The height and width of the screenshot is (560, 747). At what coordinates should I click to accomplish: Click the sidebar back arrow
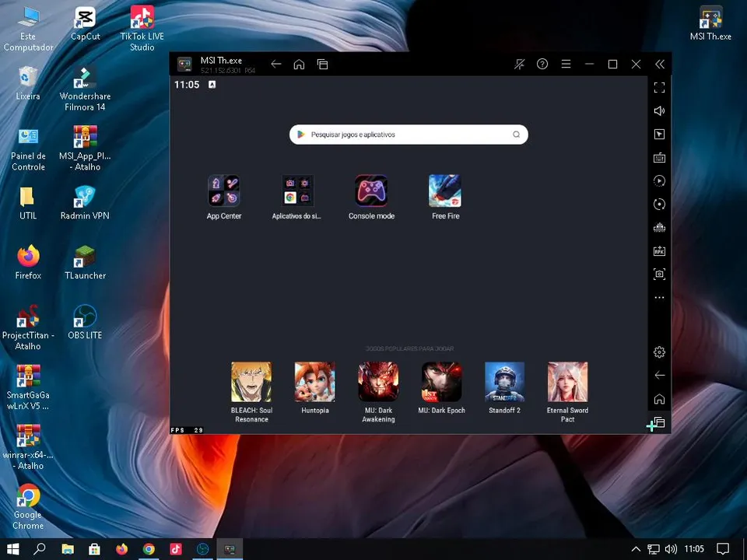(659, 375)
